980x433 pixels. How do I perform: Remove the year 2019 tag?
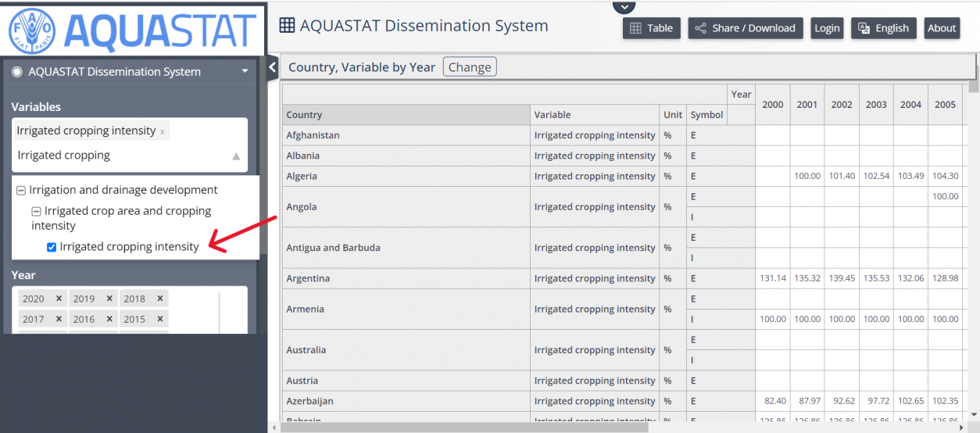click(109, 299)
